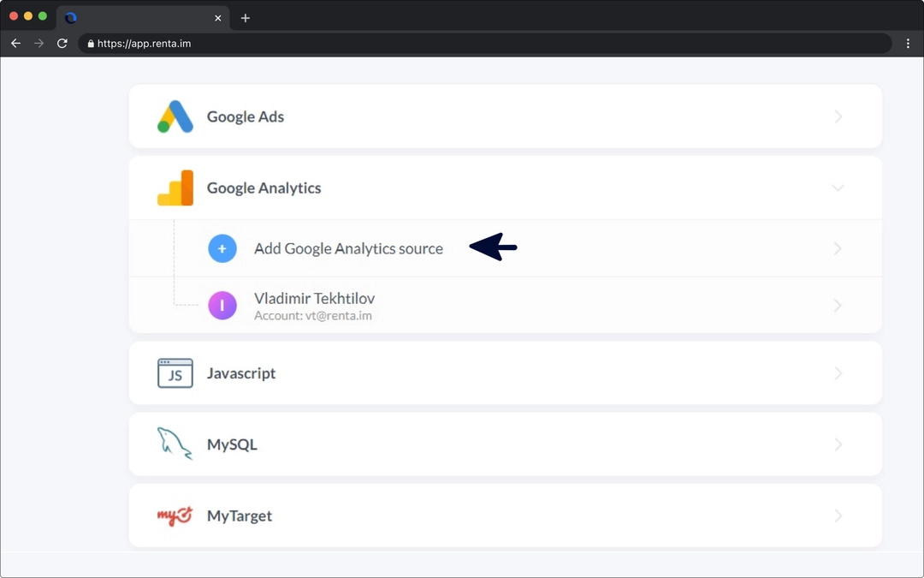Go back with the browser back arrow
The height and width of the screenshot is (578, 924).
(x=16, y=43)
